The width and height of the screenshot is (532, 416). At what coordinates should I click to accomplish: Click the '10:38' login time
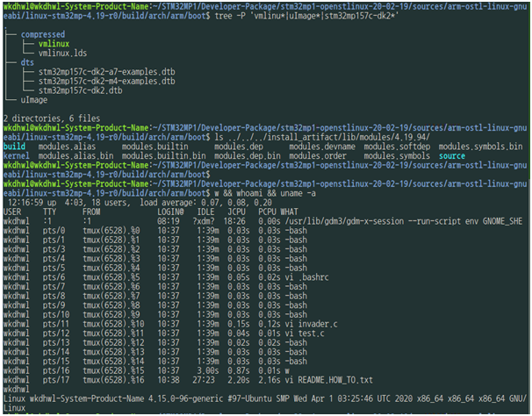click(x=169, y=380)
